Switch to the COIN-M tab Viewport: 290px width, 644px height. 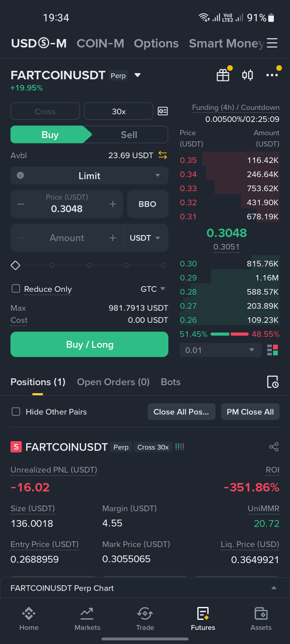(x=100, y=43)
